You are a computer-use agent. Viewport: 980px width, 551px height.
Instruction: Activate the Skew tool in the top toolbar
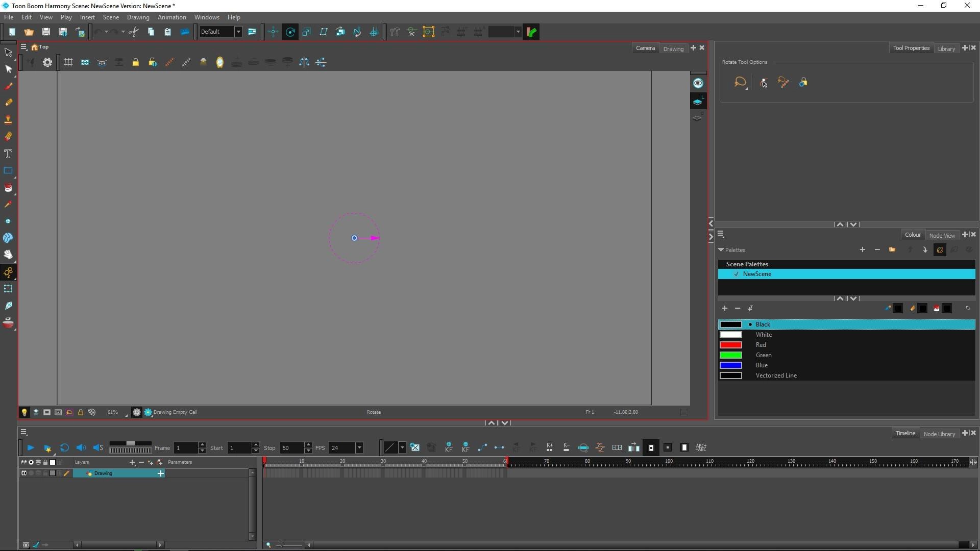coord(324,32)
